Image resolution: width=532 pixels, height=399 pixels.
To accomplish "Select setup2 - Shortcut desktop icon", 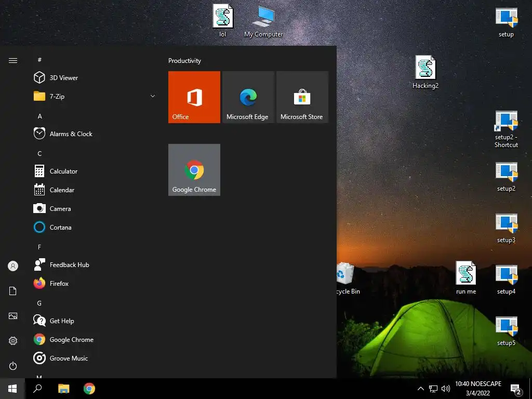I will (x=506, y=129).
